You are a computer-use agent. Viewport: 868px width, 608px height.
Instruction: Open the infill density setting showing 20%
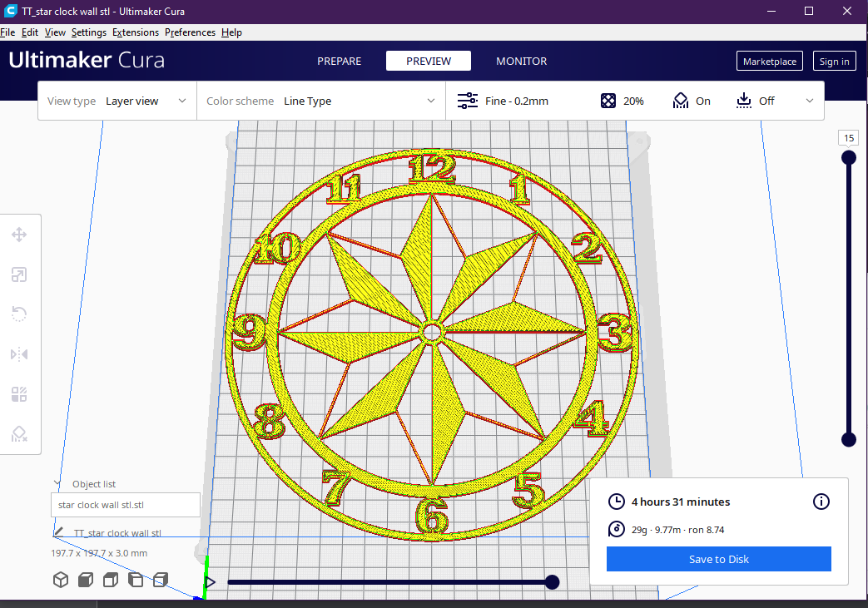pyautogui.click(x=622, y=100)
